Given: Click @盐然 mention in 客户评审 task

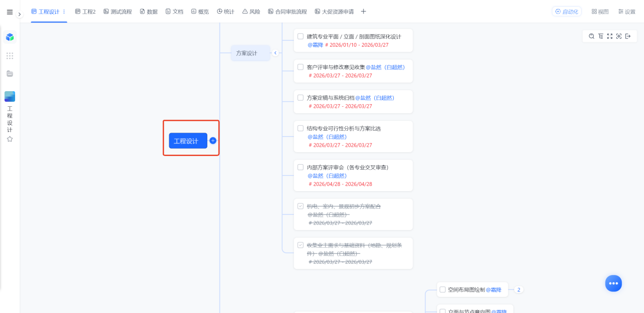Looking at the screenshot, I should pos(385,67).
